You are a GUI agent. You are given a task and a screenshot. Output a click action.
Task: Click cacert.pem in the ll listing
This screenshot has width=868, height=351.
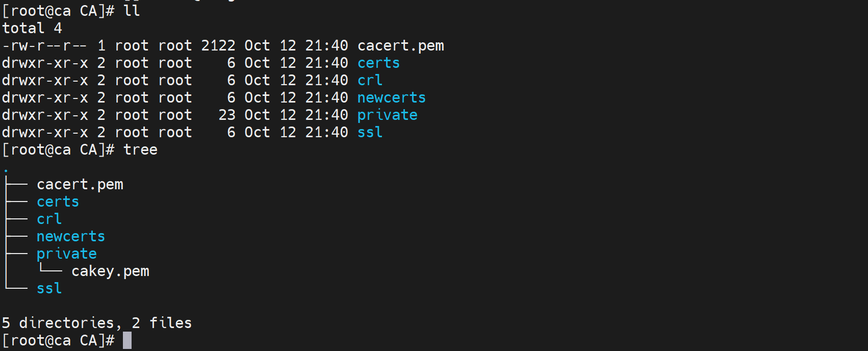pyautogui.click(x=400, y=46)
